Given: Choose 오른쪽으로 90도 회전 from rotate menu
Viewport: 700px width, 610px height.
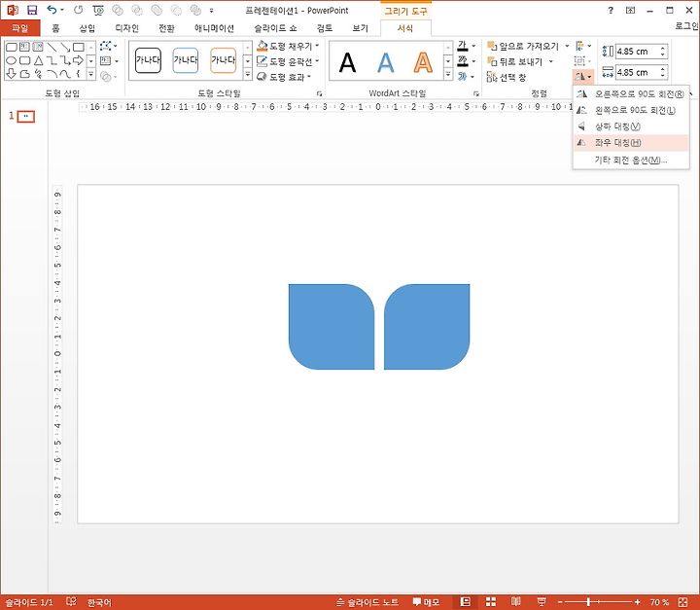Looking at the screenshot, I should coord(630,93).
